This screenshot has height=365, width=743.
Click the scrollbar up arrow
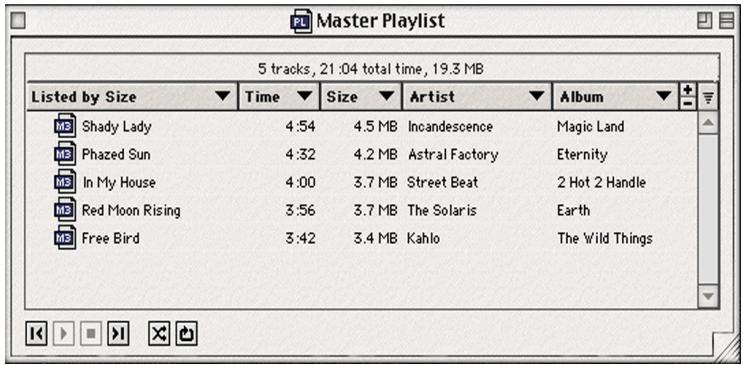(x=708, y=123)
